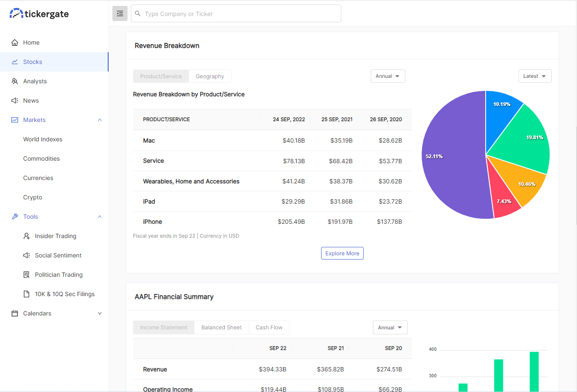Open Home in the sidebar
Image resolution: width=577 pixels, height=392 pixels.
(x=54, y=42)
